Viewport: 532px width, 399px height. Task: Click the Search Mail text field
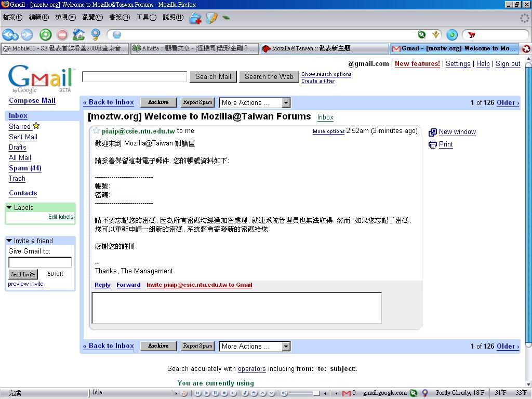[135, 77]
